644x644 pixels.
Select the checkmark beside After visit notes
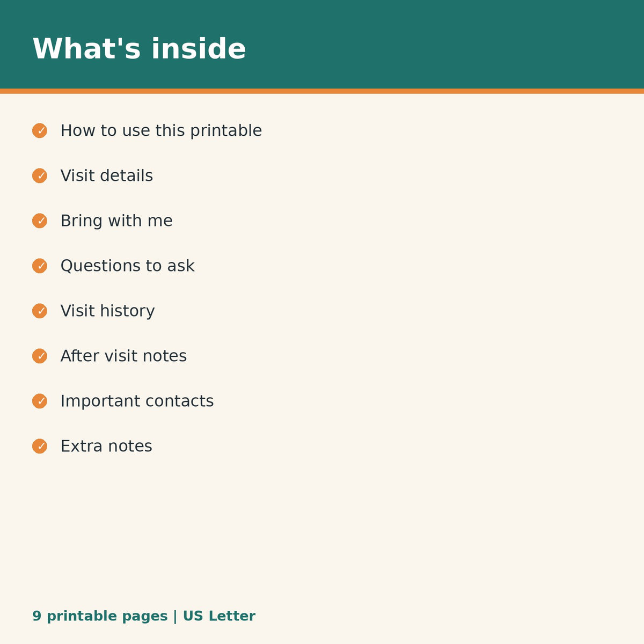[x=40, y=356]
